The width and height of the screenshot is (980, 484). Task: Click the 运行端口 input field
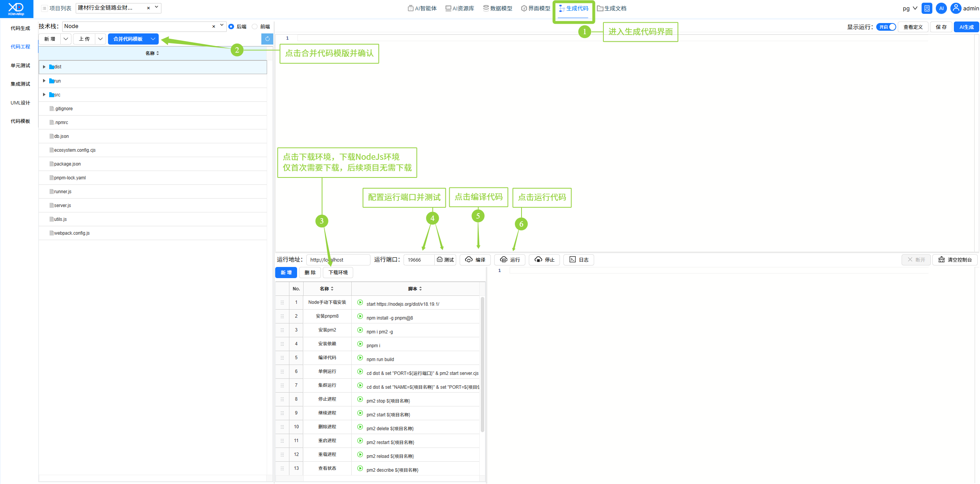pyautogui.click(x=419, y=260)
